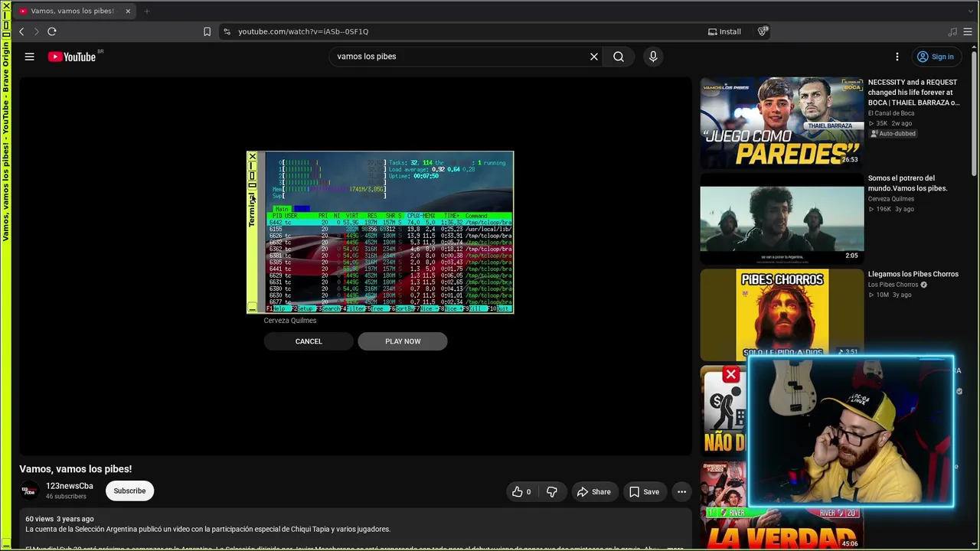Dislike this video
Image resolution: width=980 pixels, height=551 pixels.
tap(552, 492)
